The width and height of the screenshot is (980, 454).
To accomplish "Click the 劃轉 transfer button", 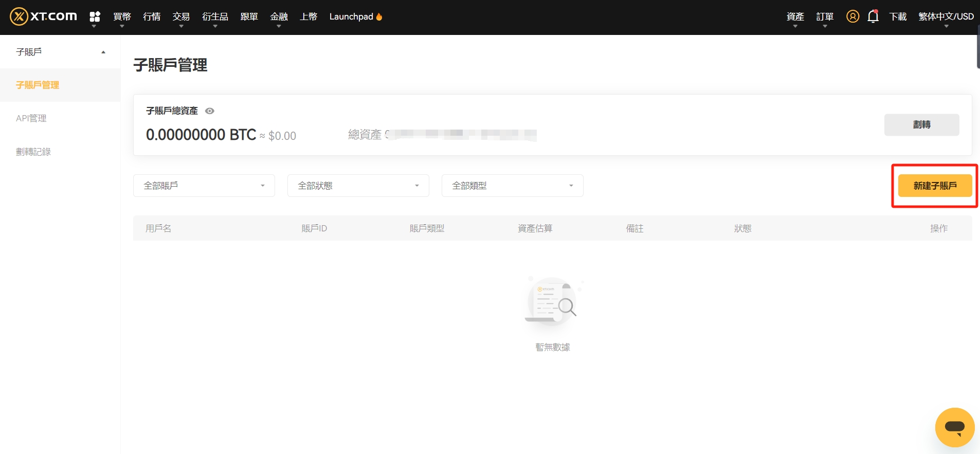I will 922,124.
